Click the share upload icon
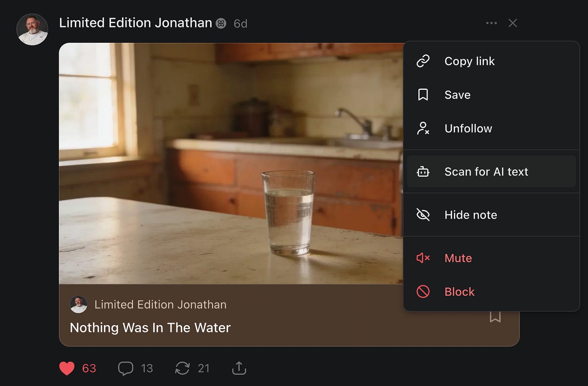Screen dimensions: 588x386 (x=239, y=368)
